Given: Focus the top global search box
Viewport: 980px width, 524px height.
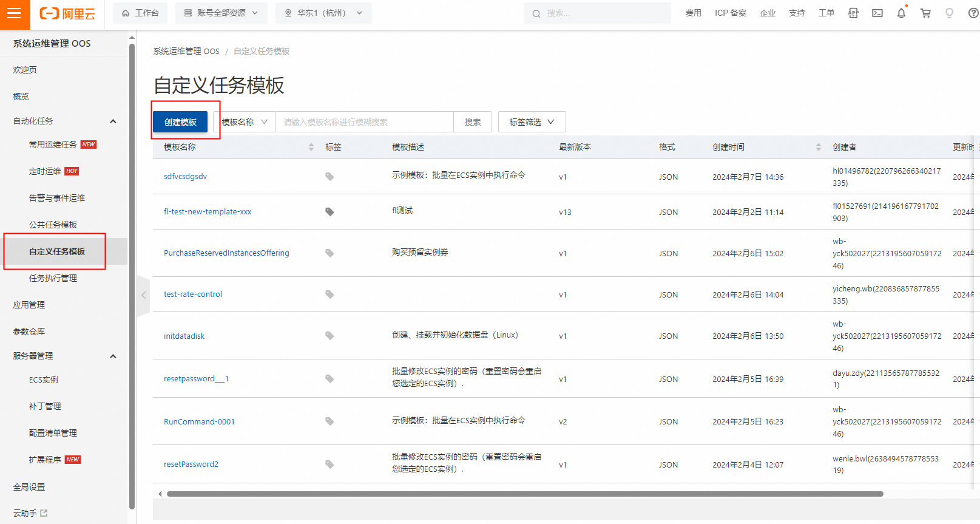Looking at the screenshot, I should click(x=598, y=13).
